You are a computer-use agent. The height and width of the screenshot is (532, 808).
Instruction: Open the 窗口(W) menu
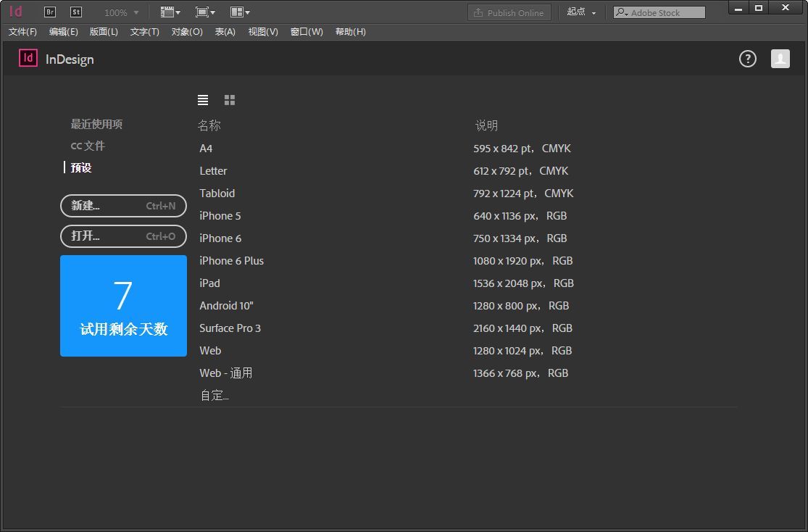[307, 32]
